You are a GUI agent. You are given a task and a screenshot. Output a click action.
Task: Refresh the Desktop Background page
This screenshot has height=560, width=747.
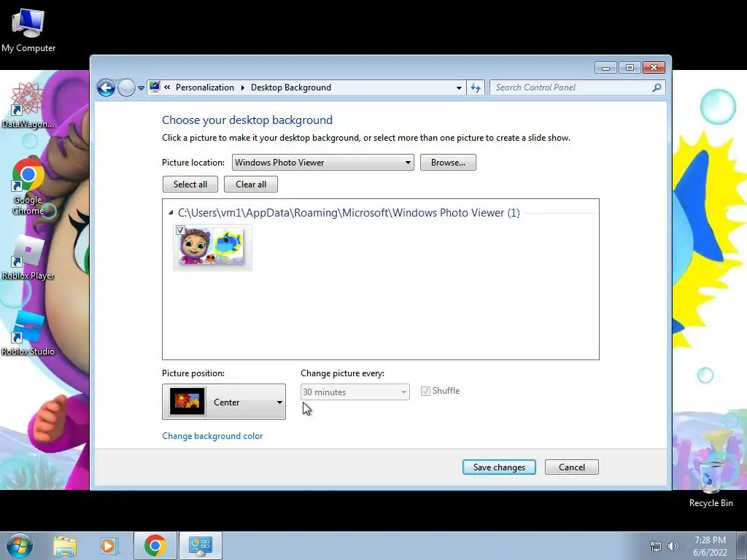[x=476, y=87]
